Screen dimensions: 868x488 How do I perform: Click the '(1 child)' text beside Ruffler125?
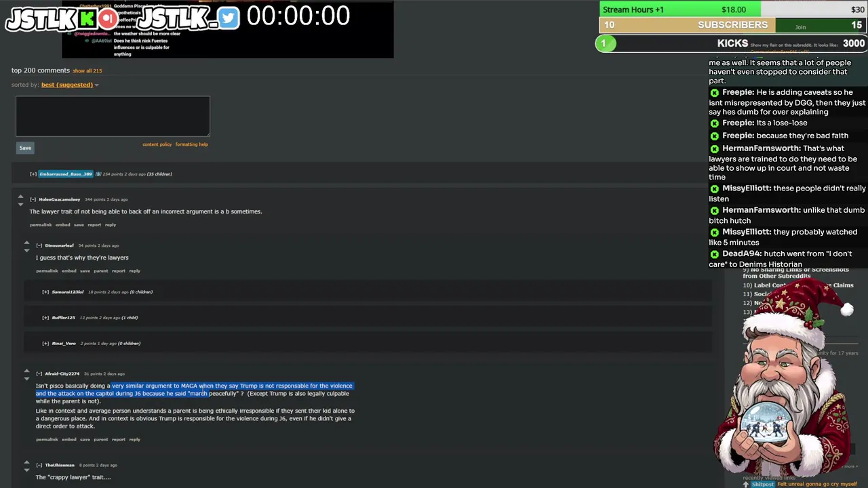tap(130, 318)
